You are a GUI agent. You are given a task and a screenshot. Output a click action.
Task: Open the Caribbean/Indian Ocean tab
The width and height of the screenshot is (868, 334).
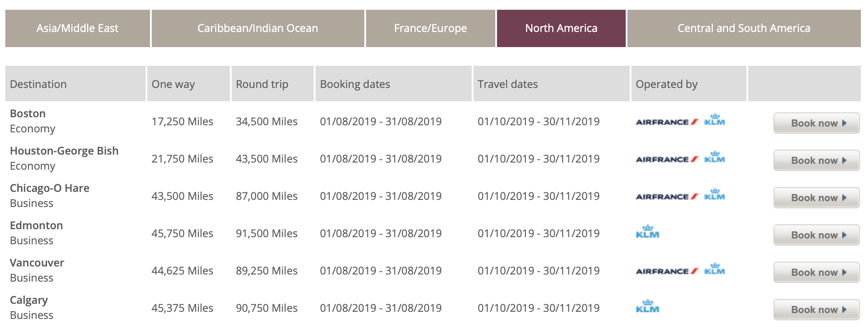click(x=258, y=28)
